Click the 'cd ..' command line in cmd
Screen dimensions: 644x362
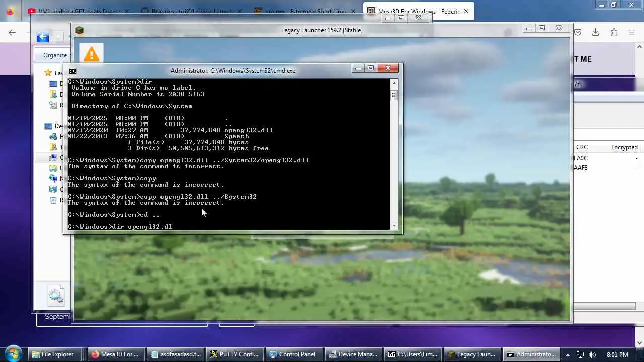pos(114,215)
